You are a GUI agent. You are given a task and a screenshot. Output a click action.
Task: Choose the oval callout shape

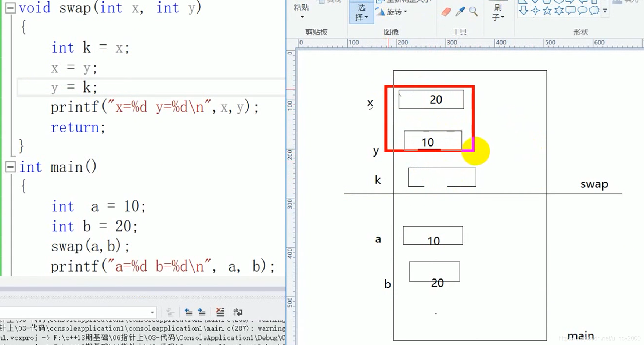582,11
